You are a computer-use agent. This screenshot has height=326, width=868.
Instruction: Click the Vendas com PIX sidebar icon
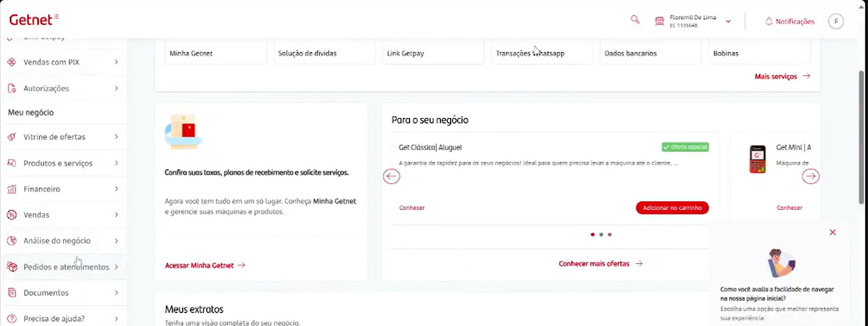click(11, 62)
